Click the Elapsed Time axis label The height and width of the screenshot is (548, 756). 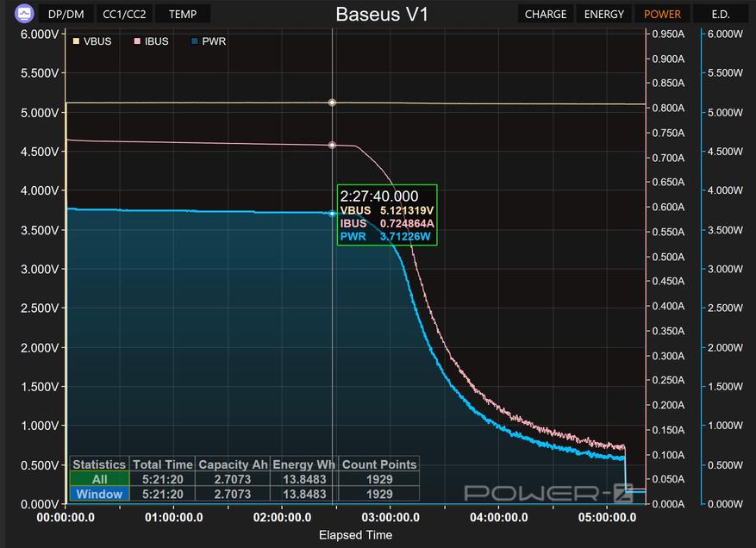pyautogui.click(x=355, y=535)
